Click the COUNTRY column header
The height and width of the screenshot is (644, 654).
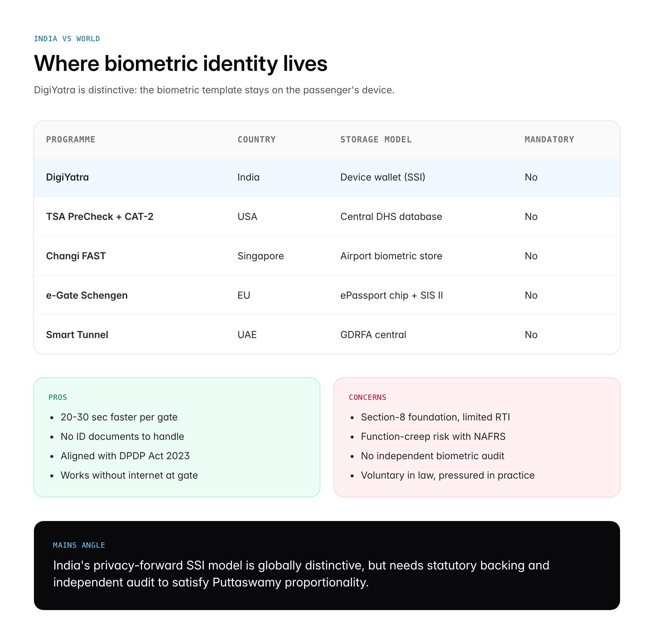click(x=256, y=139)
